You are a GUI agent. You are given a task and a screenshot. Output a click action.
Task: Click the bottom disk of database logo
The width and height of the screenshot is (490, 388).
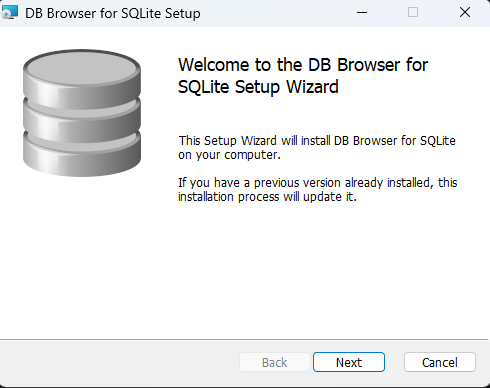click(82, 155)
